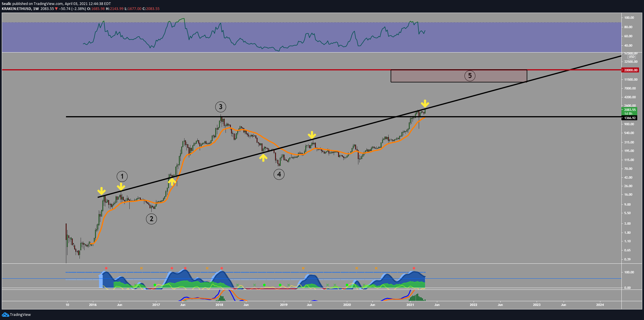Click the 2024 label on the time axis
The width and height of the screenshot is (644, 320).
pyautogui.click(x=600, y=305)
